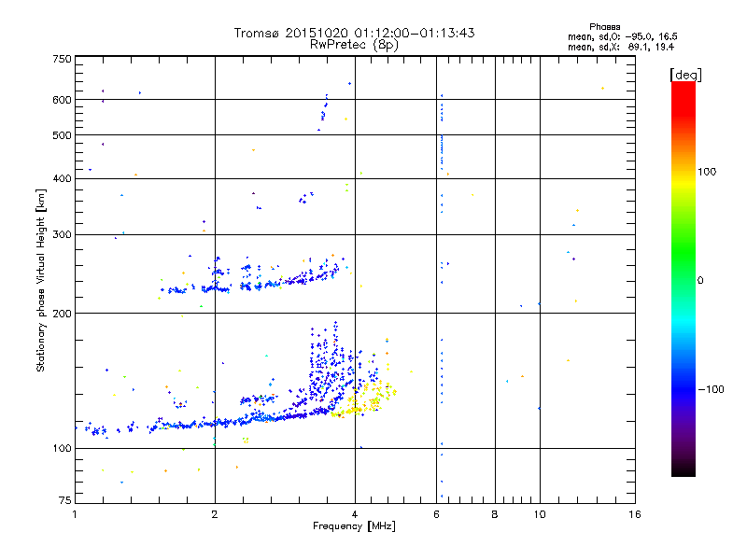Click the yellow X-mode echo cluster near 4 MHz
This screenshot has width=747, height=560.
(x=364, y=399)
